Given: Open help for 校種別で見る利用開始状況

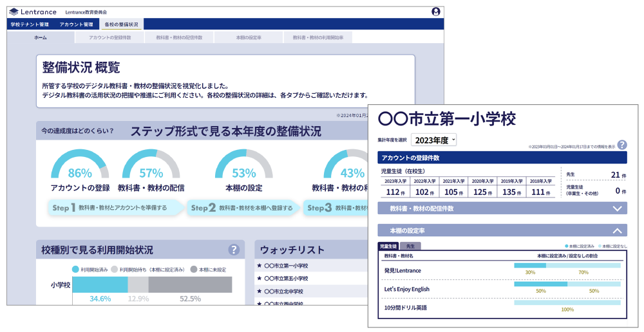Looking at the screenshot, I should click(234, 250).
